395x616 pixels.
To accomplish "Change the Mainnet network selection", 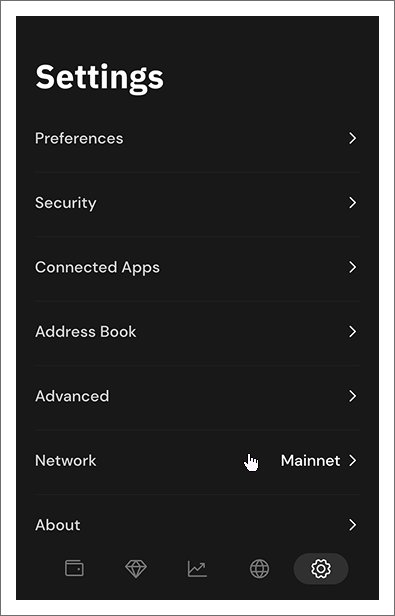I will click(310, 460).
